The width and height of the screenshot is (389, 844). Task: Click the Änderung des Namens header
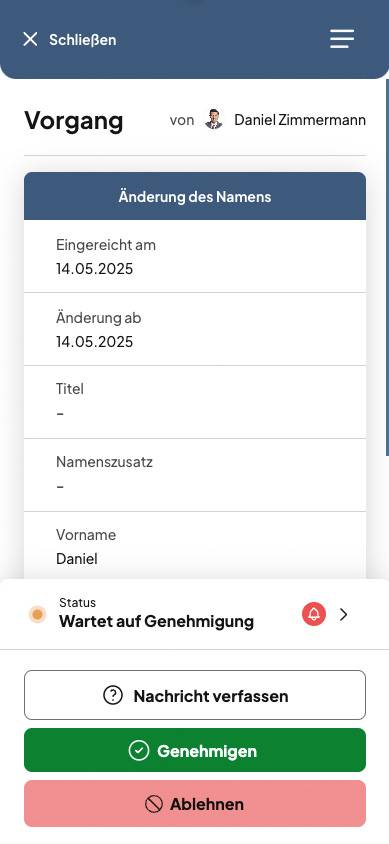coord(195,196)
